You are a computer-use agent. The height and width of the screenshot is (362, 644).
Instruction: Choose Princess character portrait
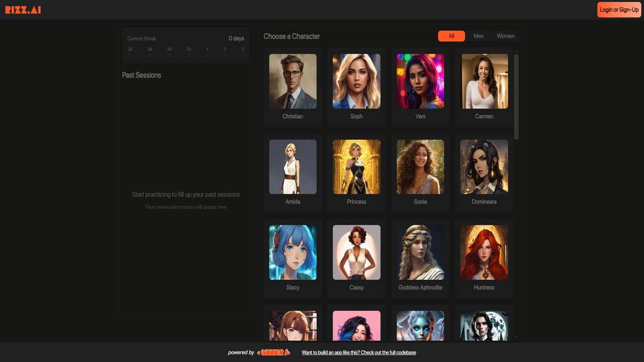tap(357, 167)
